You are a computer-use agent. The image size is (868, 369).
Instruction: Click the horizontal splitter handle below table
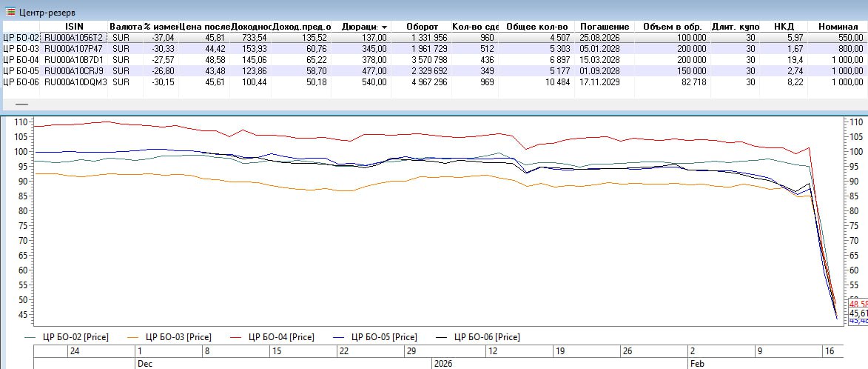pyautogui.click(x=22, y=104)
